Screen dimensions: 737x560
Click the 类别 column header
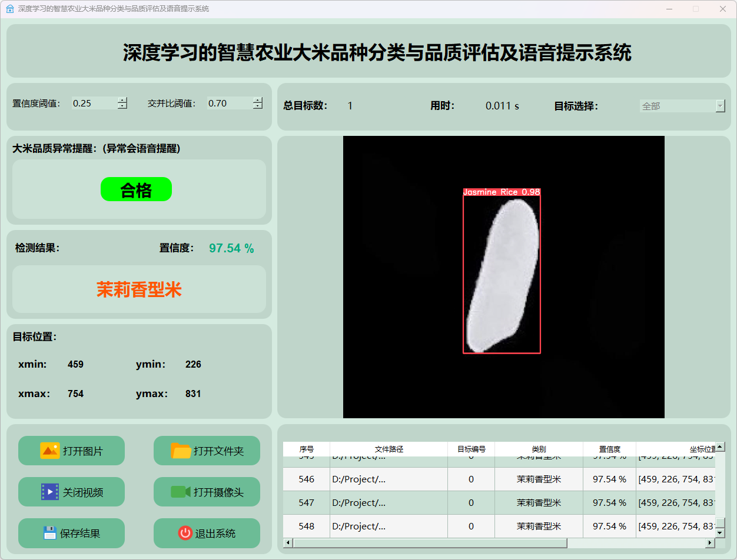(x=539, y=449)
